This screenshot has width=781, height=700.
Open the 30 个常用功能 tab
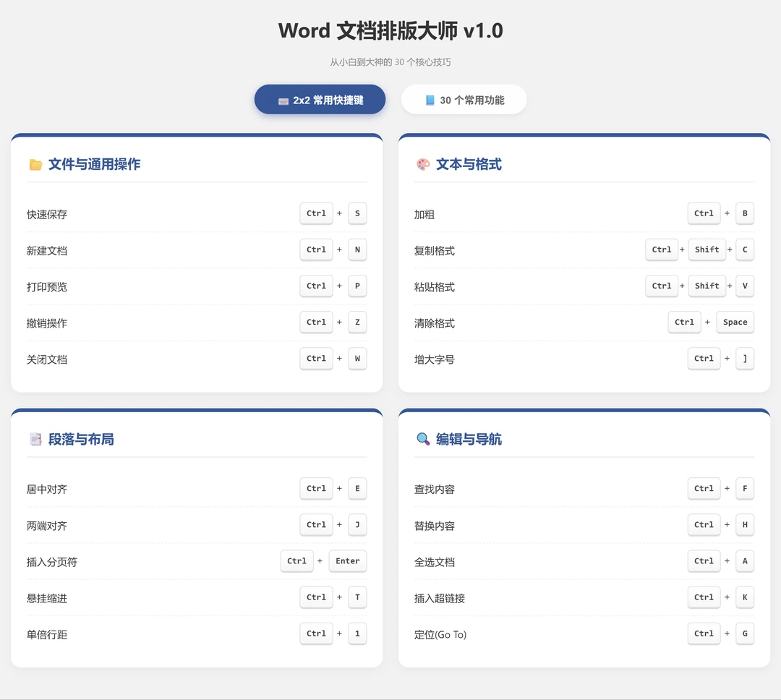(464, 100)
